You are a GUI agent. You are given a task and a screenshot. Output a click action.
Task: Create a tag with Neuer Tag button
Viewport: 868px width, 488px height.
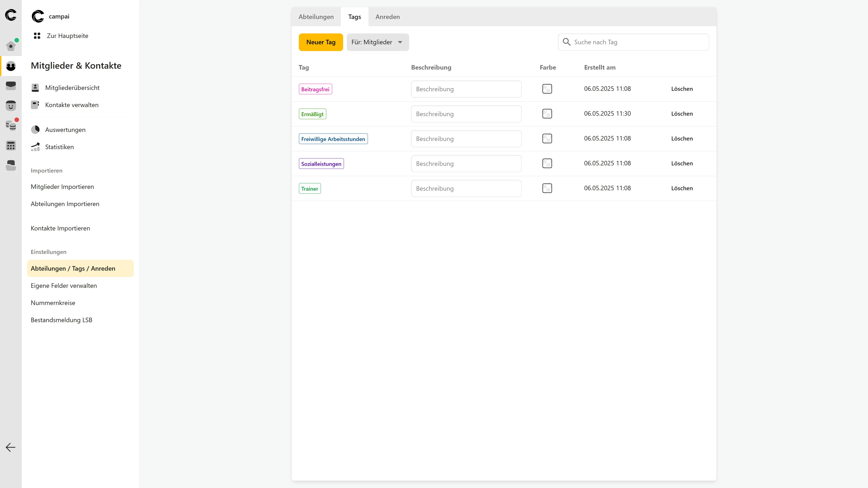tap(321, 42)
